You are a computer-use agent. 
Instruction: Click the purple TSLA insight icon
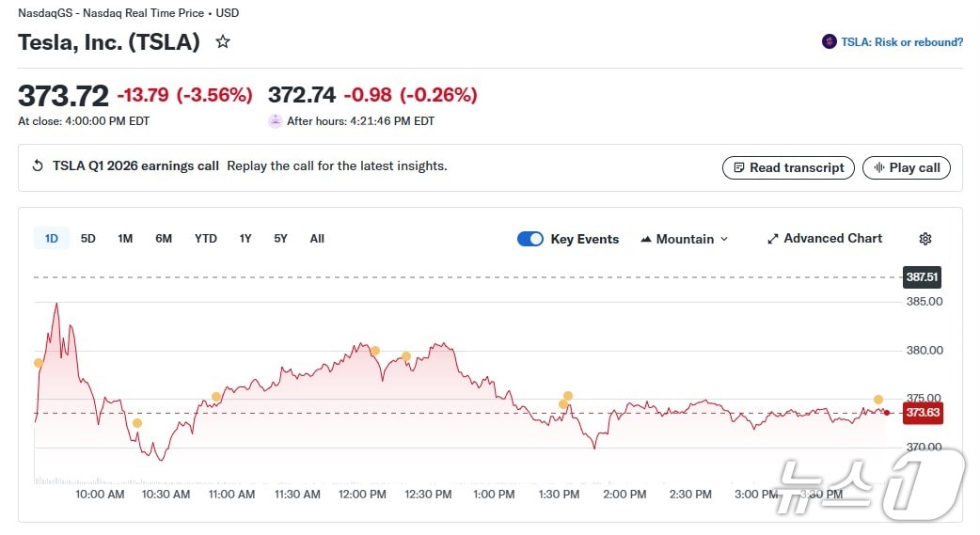coord(829,42)
